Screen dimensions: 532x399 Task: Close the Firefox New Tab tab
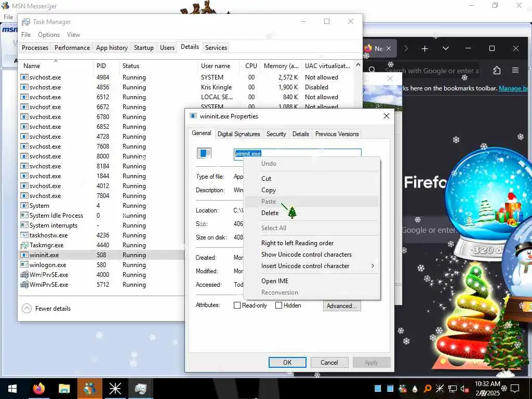coord(389,48)
